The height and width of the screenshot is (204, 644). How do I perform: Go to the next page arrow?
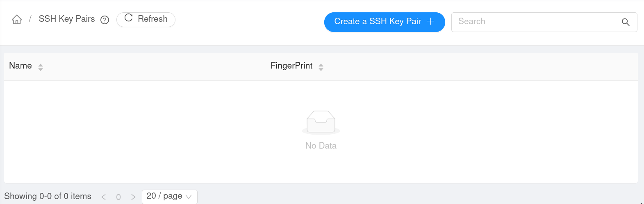[x=133, y=197]
